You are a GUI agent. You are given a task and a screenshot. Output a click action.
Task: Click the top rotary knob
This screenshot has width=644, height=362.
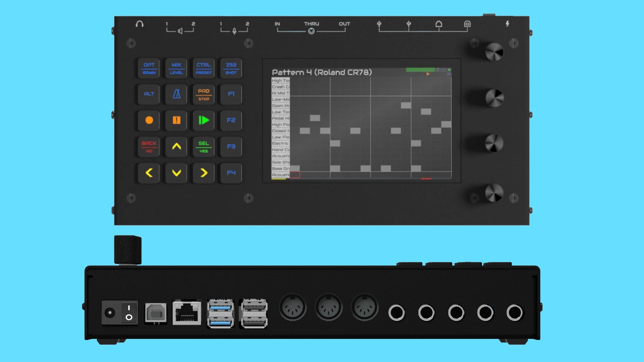(x=494, y=52)
